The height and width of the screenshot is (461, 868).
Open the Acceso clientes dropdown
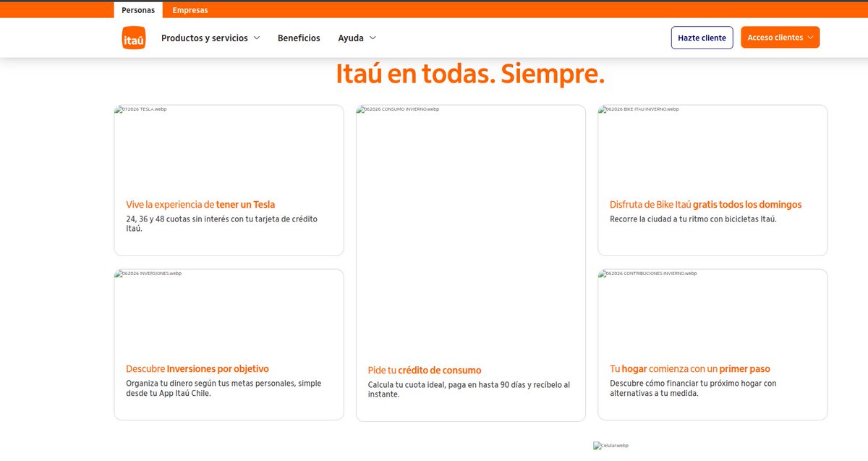pyautogui.click(x=780, y=38)
